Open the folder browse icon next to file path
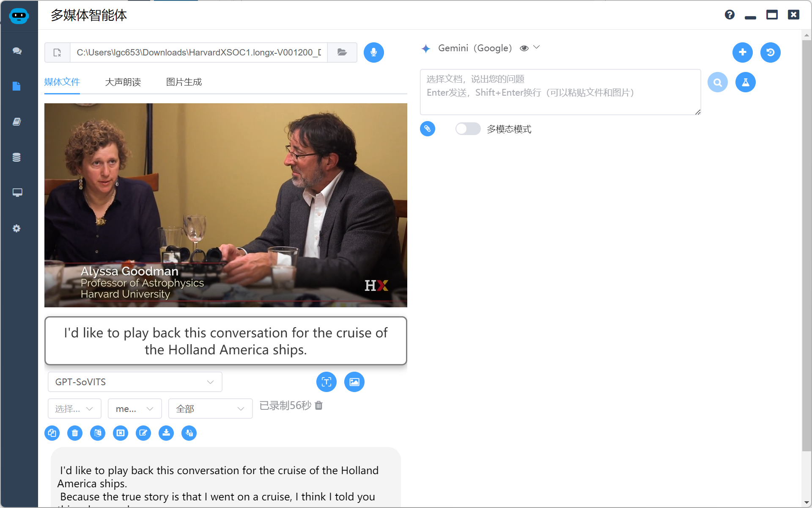This screenshot has height=508, width=812. coord(342,52)
